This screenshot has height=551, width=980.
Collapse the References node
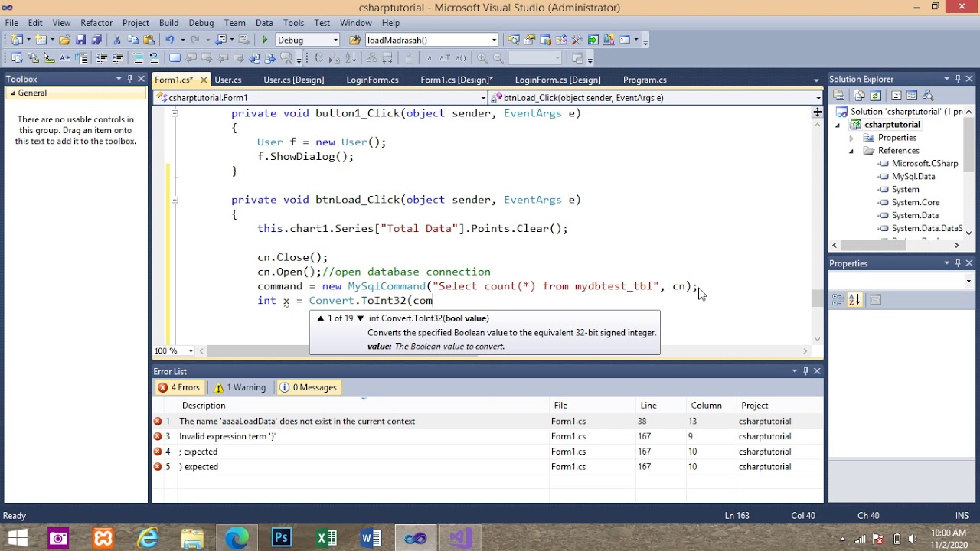851,151
